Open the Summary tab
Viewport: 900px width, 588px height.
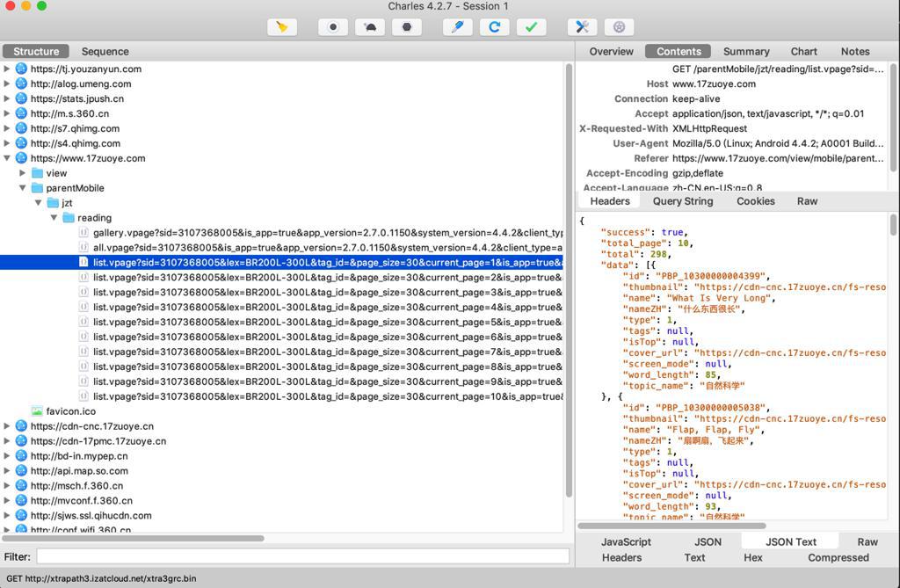tap(745, 51)
